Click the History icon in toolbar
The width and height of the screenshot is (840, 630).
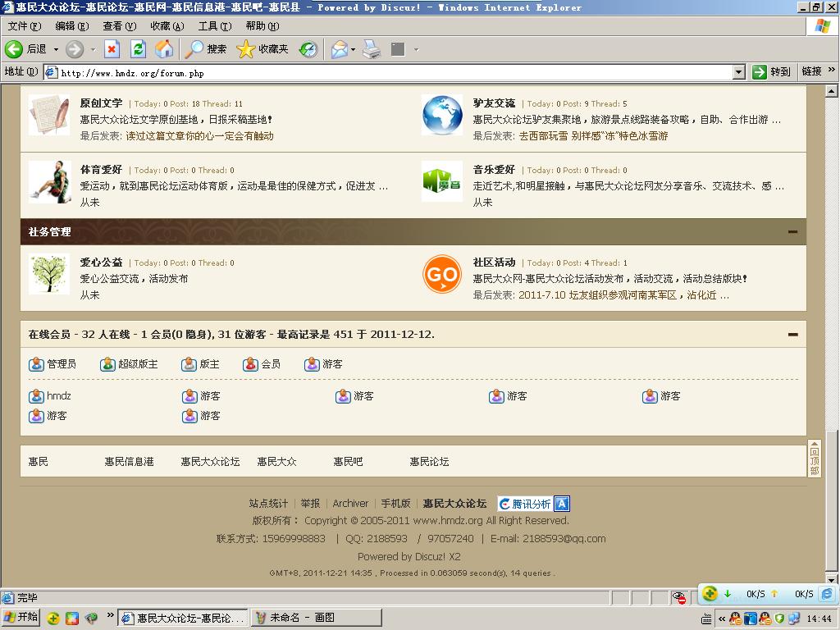tap(308, 49)
